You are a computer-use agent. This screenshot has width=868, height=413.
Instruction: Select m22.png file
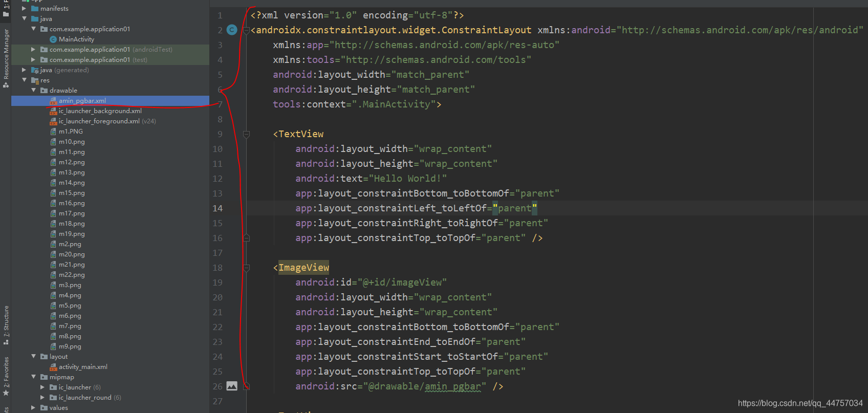tap(72, 275)
